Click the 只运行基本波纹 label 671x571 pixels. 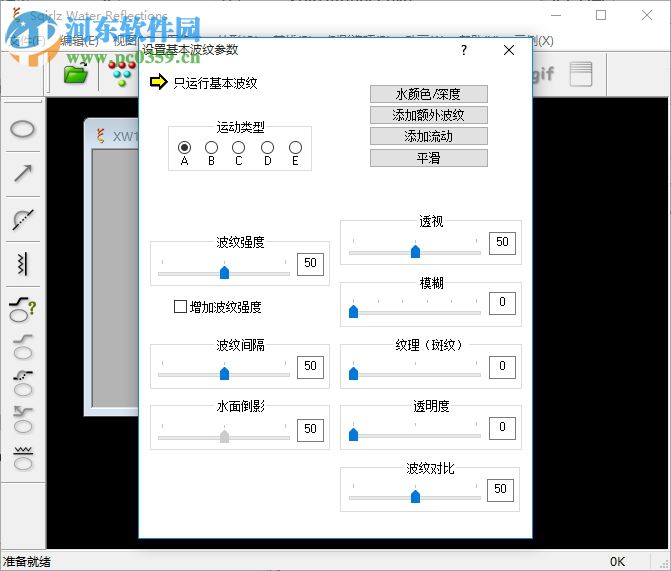(x=215, y=83)
